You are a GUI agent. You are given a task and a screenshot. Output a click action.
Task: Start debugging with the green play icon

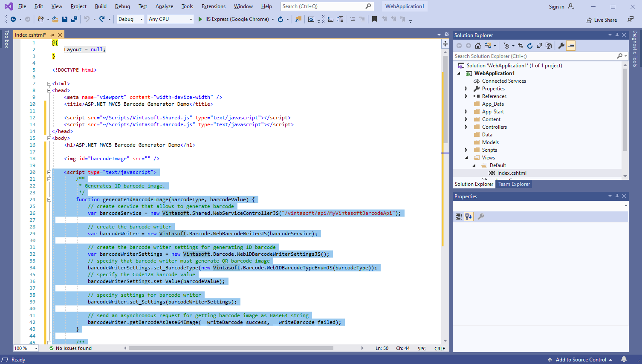200,19
